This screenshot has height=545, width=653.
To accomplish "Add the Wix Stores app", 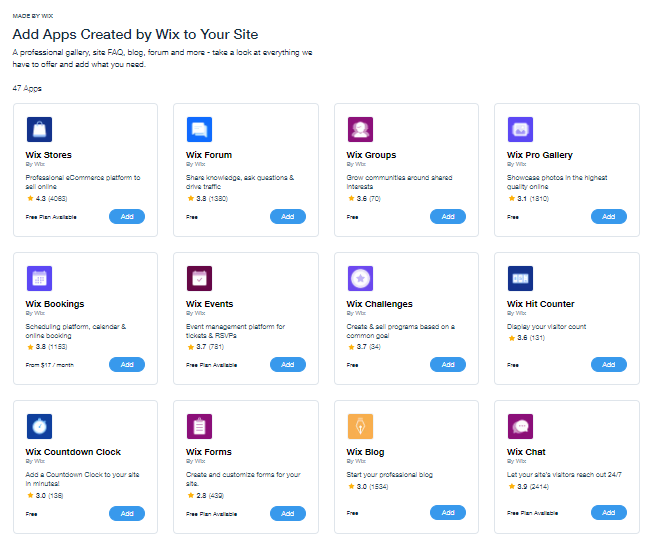I will pos(127,216).
